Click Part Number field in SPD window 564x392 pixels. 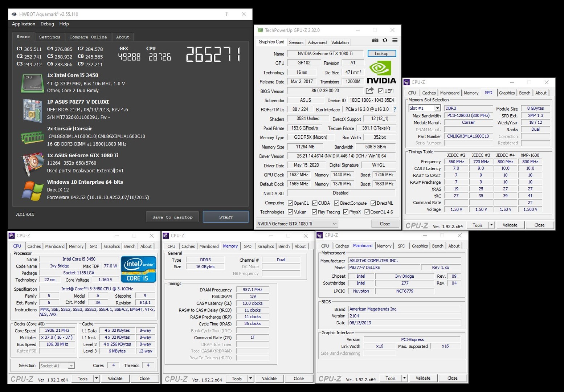coord(468,136)
